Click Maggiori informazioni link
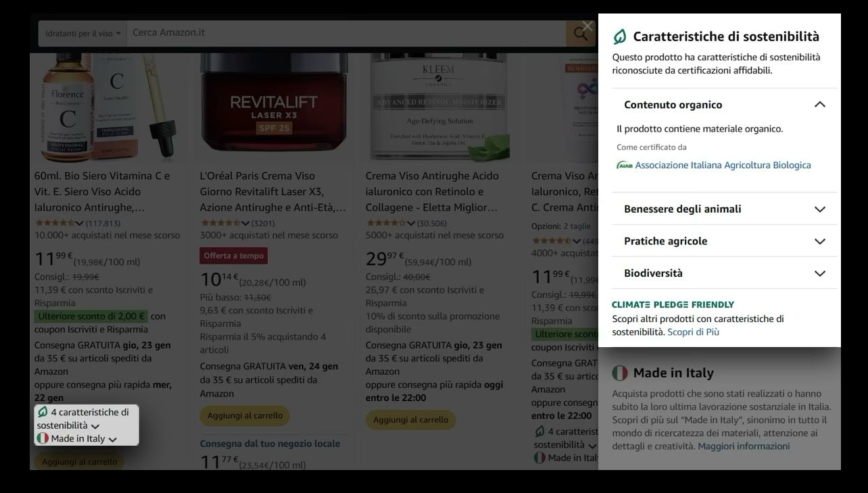 [x=743, y=446]
